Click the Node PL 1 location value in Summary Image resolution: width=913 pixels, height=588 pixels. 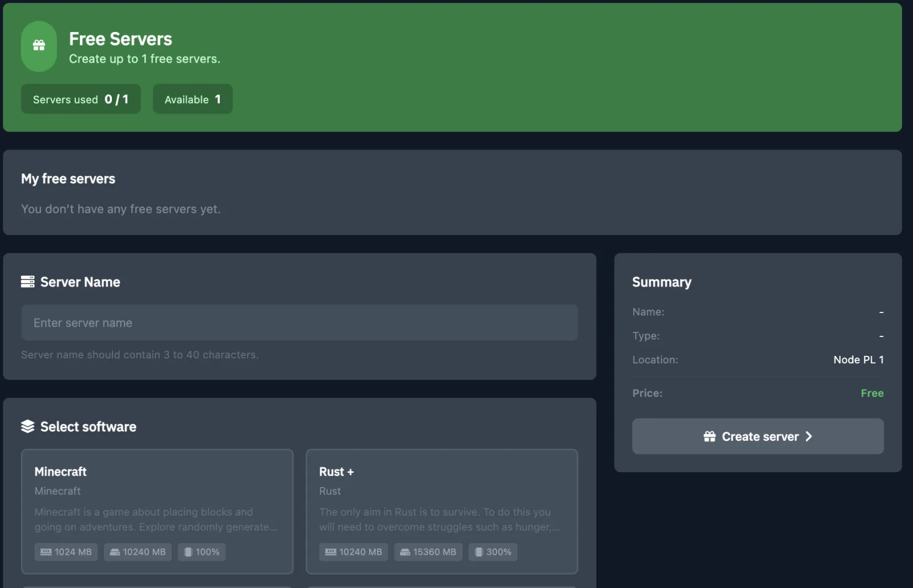click(858, 359)
